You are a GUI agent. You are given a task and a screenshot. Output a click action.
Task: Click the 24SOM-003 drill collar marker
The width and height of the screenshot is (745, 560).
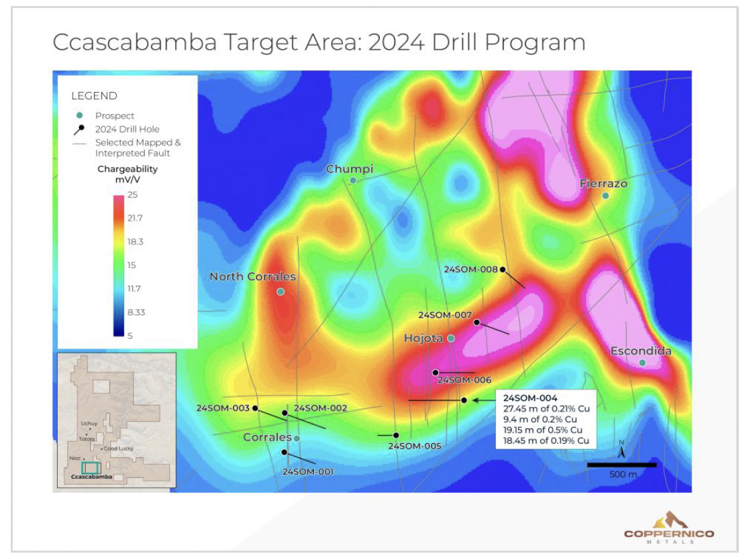pos(255,408)
